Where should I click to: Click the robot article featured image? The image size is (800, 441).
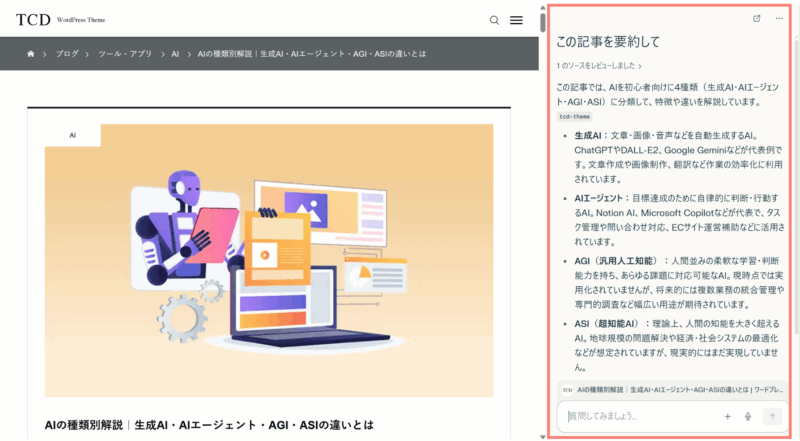268,260
